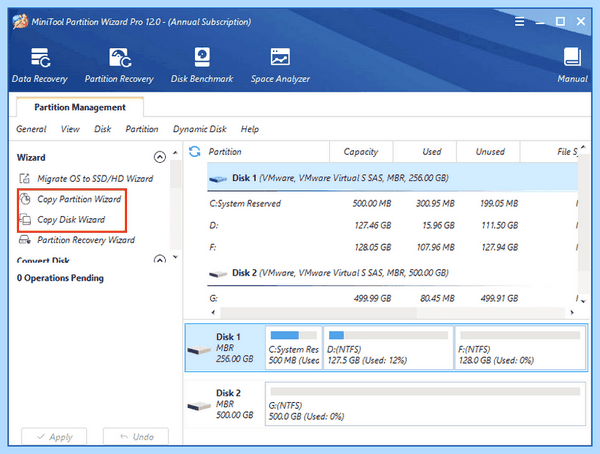This screenshot has height=454, width=600.
Task: Click Disk 1 drive icon in list
Action: (218, 178)
